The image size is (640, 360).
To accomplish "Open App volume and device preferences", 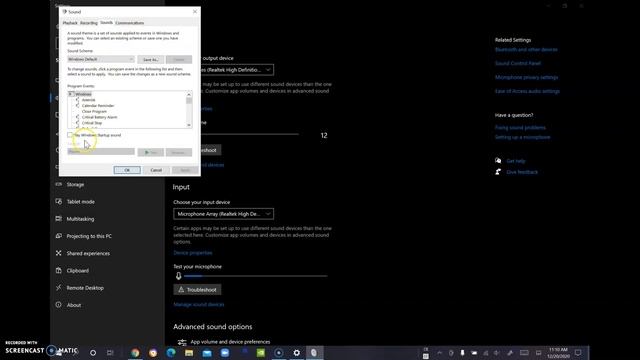I will [x=230, y=342].
